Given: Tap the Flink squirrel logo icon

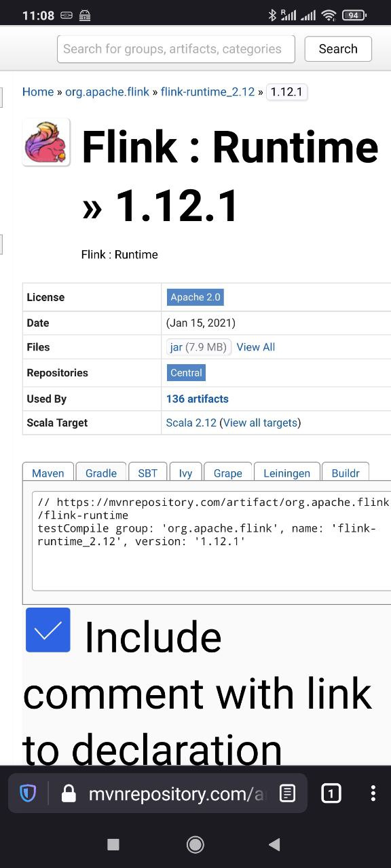Looking at the screenshot, I should 46,142.
